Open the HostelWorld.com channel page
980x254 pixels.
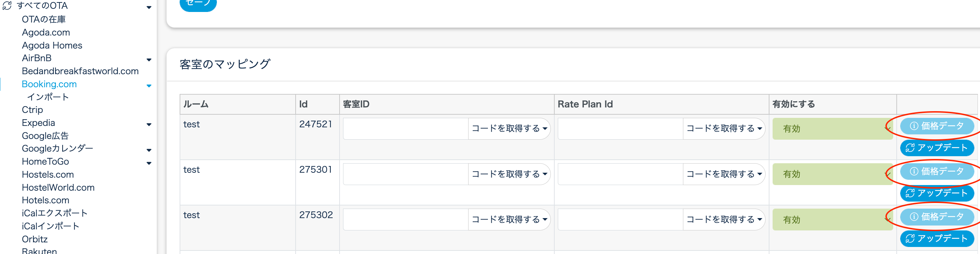click(x=58, y=188)
